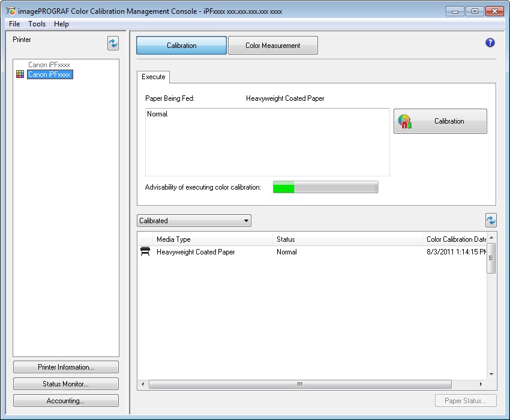Minimize the Color Calibration Management Console window

(455, 11)
